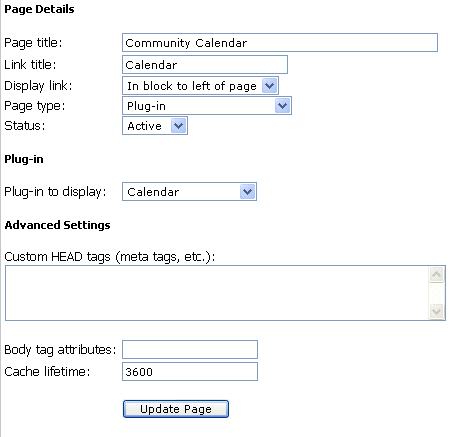Click the Plug-in section heading

point(24,159)
